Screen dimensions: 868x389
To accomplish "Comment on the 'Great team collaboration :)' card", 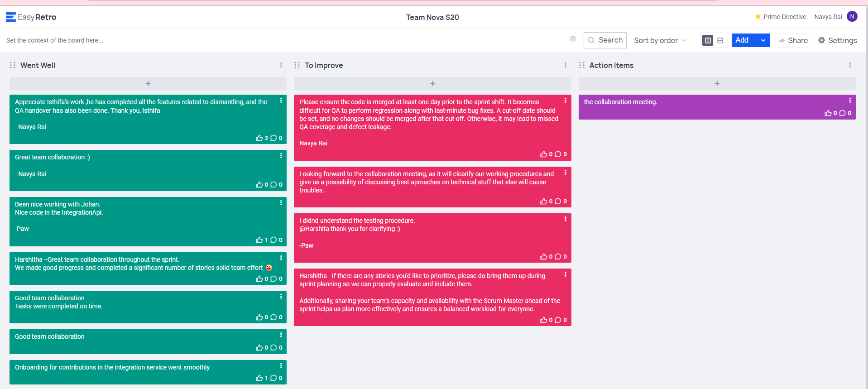I will pyautogui.click(x=273, y=185).
